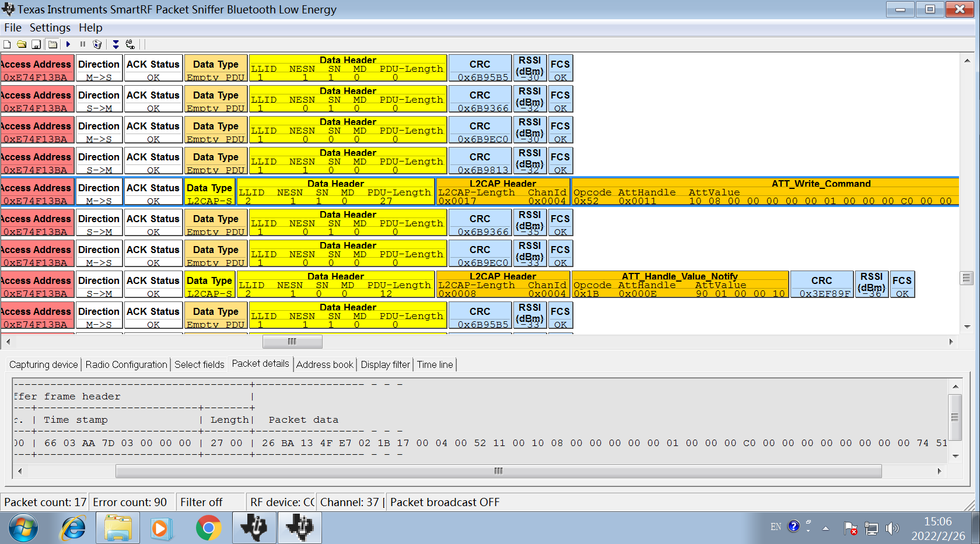The height and width of the screenshot is (544, 980).
Task: Open the Windows Start menu
Action: (x=23, y=528)
